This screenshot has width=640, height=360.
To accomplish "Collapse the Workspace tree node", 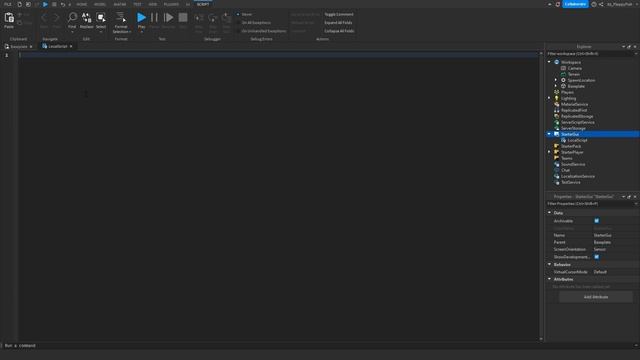I will point(549,62).
